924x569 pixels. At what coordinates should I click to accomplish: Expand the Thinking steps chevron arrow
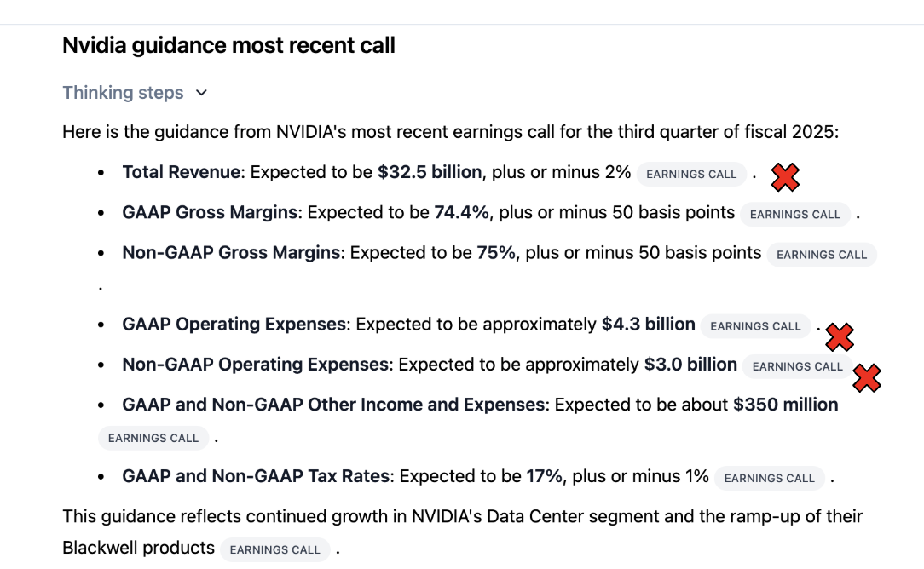201,93
